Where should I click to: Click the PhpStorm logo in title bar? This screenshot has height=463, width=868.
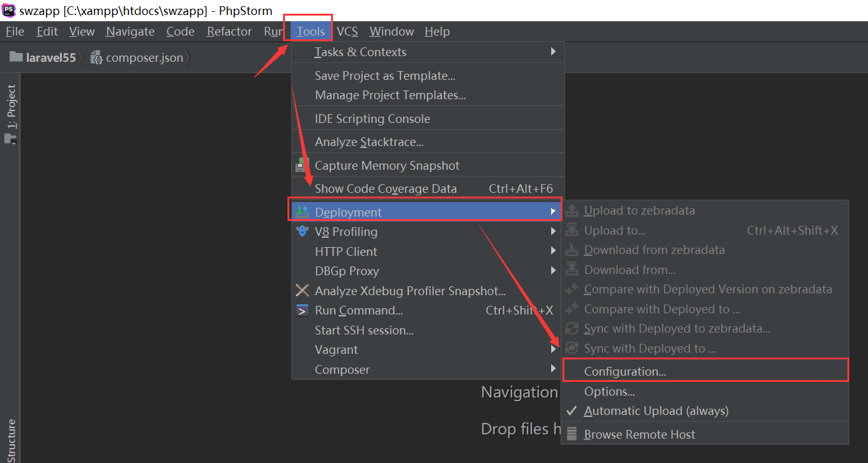pos(9,10)
